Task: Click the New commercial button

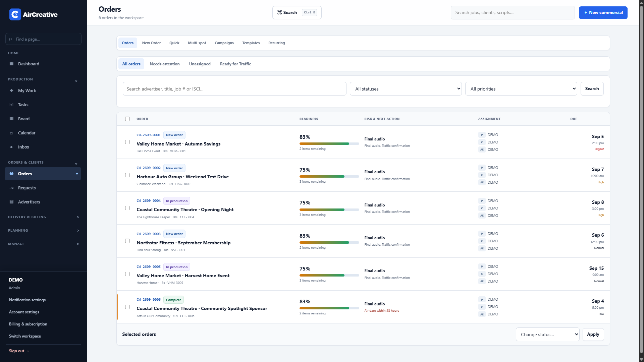Action: (603, 13)
